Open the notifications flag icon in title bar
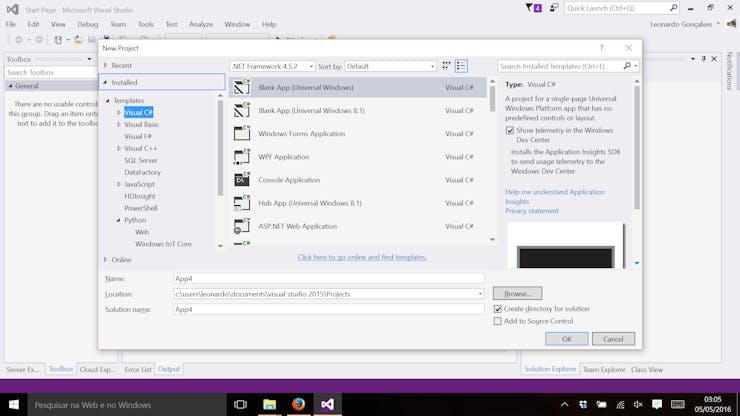Viewport: 740px width, 416px height. pos(533,8)
